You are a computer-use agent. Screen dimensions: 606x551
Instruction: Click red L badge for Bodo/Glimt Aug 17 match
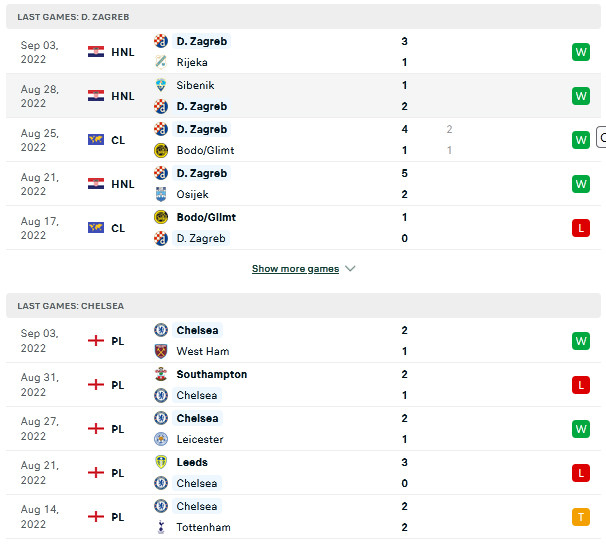(x=580, y=228)
